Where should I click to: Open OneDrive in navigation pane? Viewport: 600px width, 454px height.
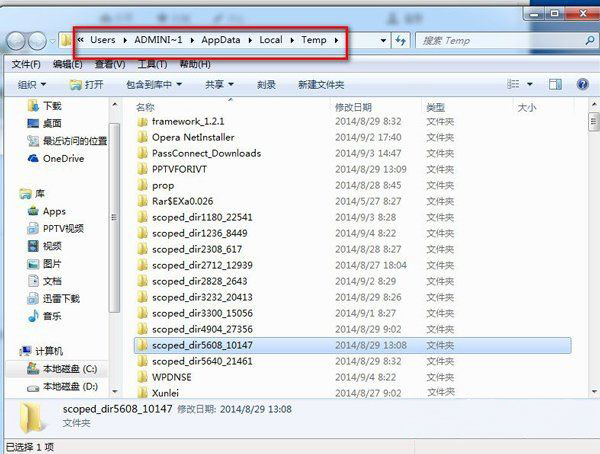[56, 158]
